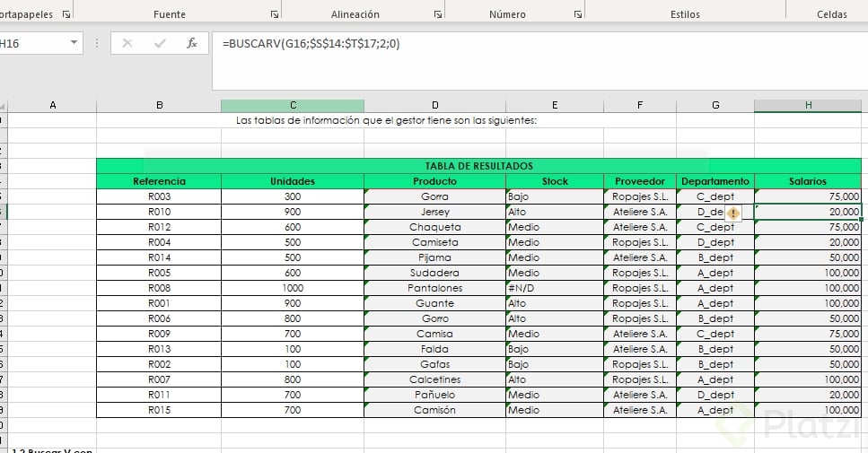Select the C_dept cell in Camisa row
Screen dimensions: 868x453
[715, 334]
